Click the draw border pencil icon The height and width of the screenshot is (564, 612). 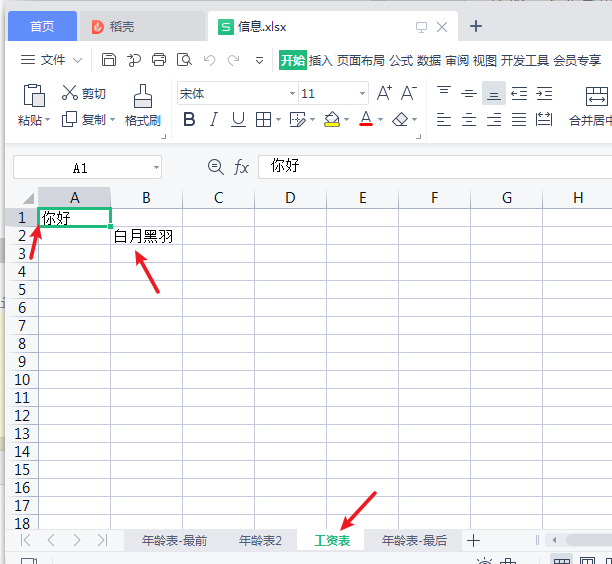point(298,119)
